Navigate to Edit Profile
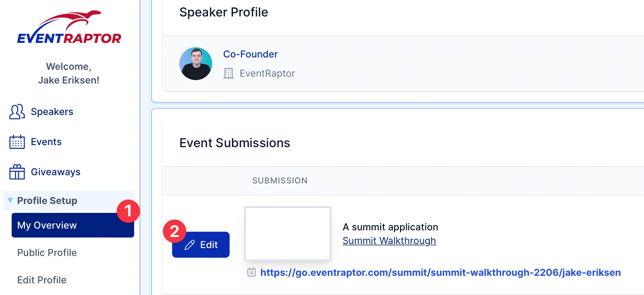The width and height of the screenshot is (644, 295). click(42, 280)
